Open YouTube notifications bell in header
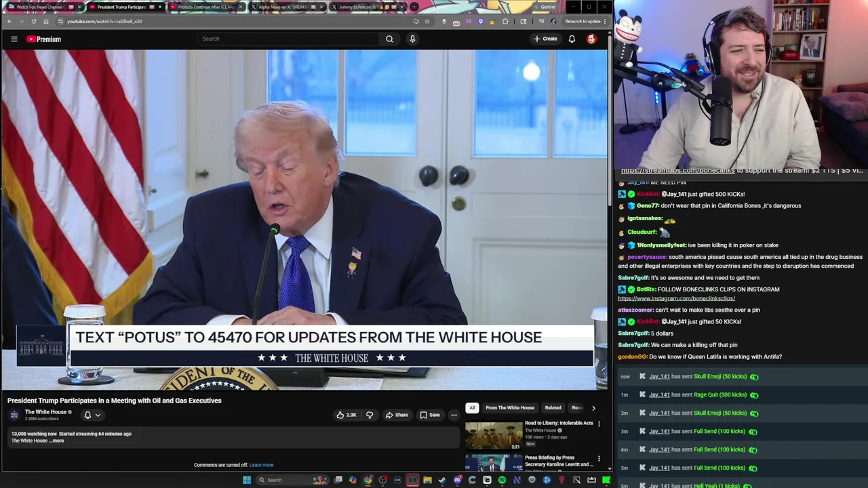Screen dimensions: 868x488 [572, 39]
